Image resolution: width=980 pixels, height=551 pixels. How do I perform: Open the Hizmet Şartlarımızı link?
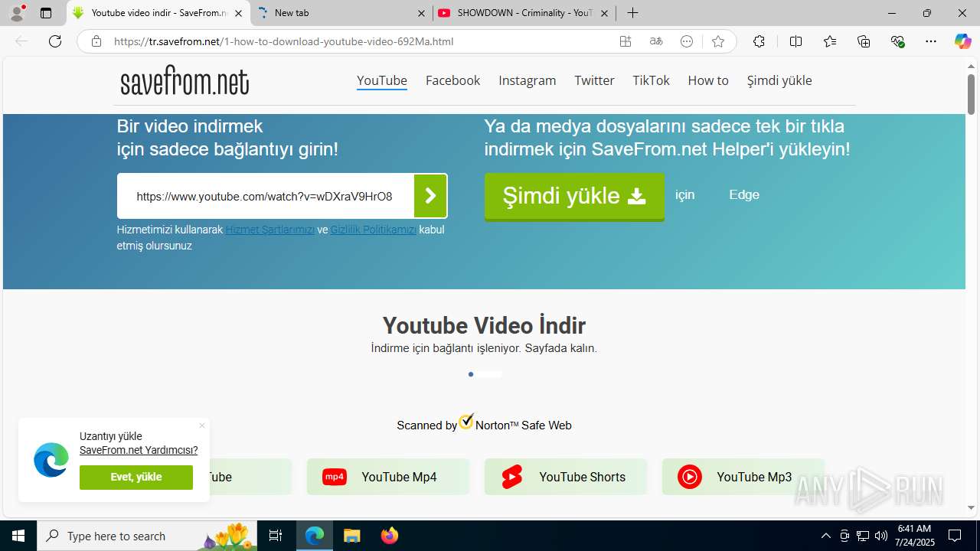269,230
